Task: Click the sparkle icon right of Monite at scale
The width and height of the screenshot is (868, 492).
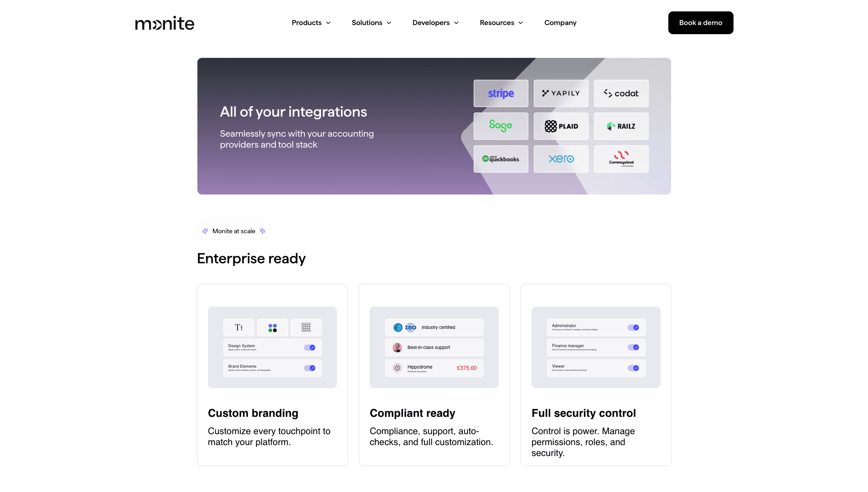Action: coord(263,231)
